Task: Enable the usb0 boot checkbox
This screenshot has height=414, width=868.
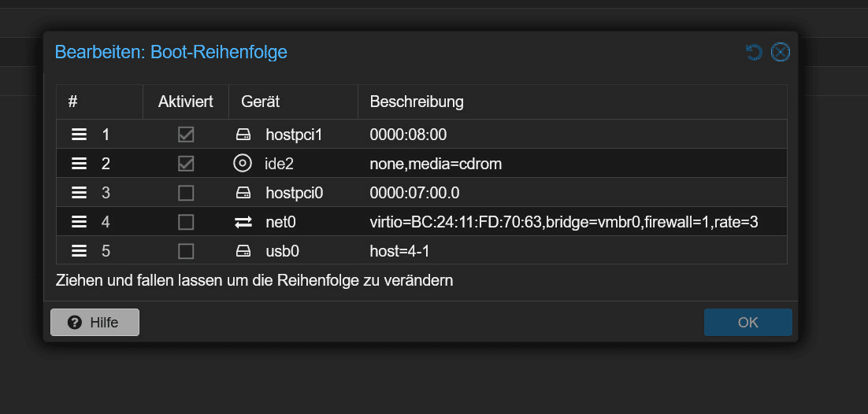Action: click(x=186, y=251)
